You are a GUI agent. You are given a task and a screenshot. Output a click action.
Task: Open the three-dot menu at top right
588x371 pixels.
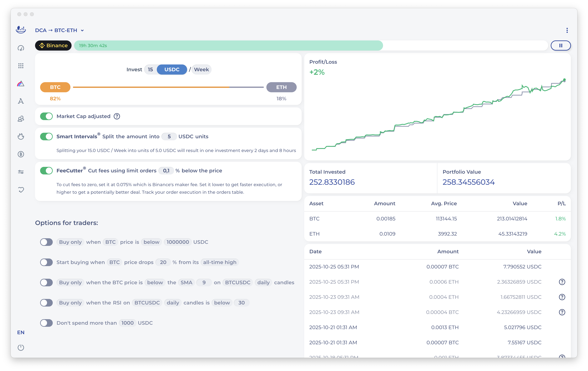point(567,30)
